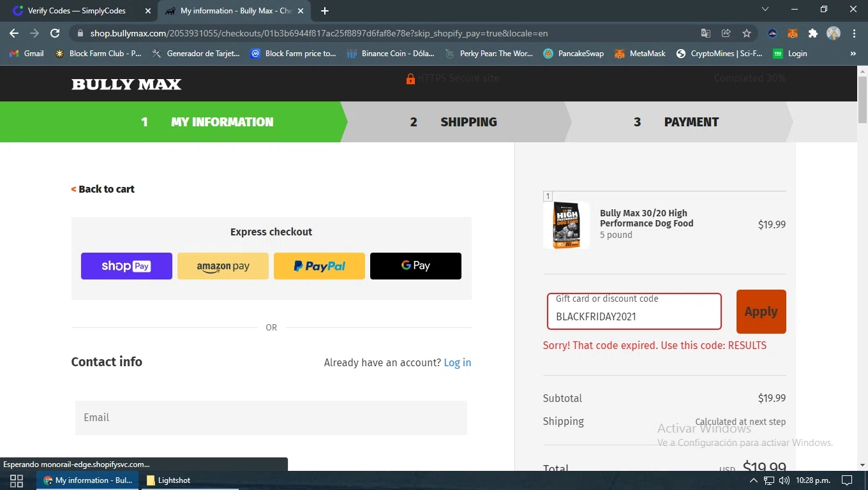Close the My information tab
Screen dimensions: 868x490
301,11
